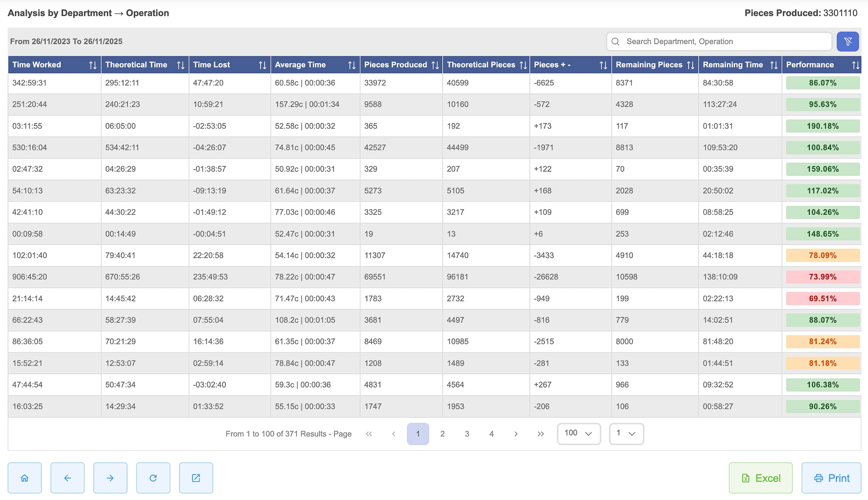The height and width of the screenshot is (500, 868).
Task: Click the Print button
Action: 831,478
